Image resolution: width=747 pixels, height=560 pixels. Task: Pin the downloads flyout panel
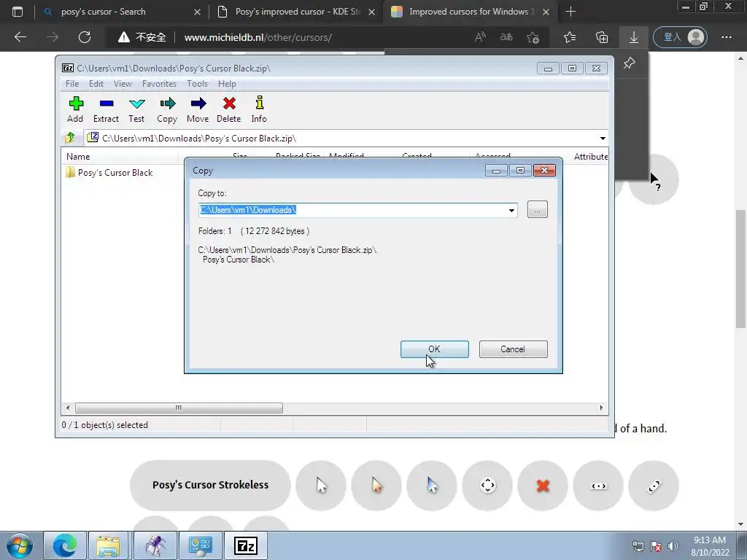tap(629, 63)
